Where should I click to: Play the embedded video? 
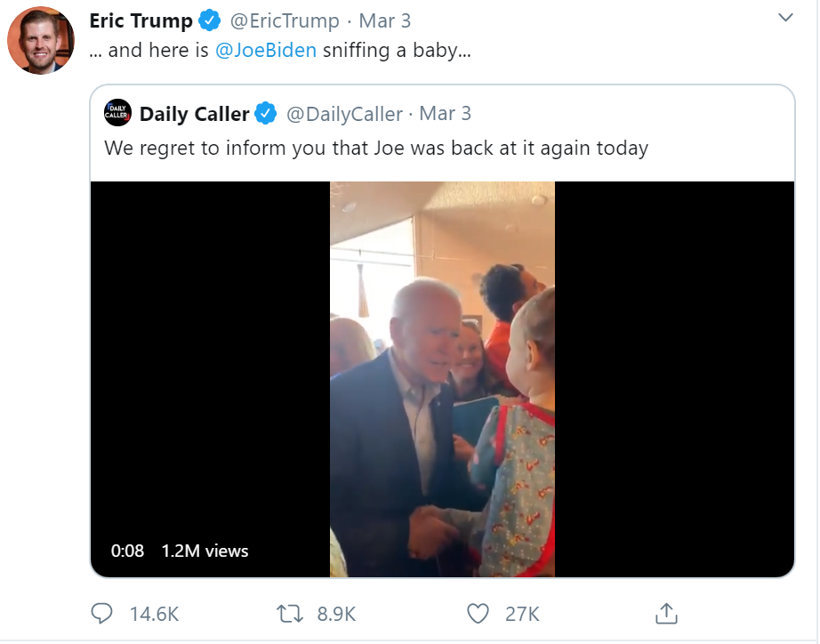tap(442, 380)
